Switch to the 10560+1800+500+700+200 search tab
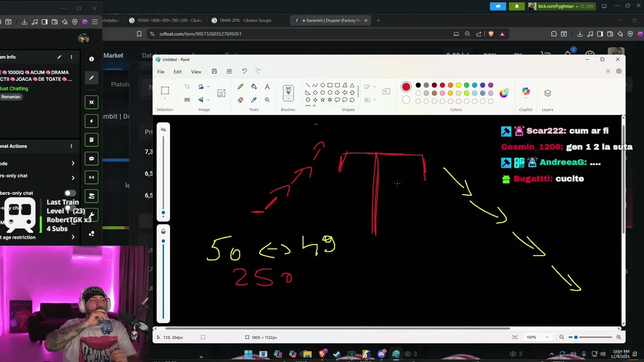This screenshot has height=362, width=644. (x=165, y=21)
